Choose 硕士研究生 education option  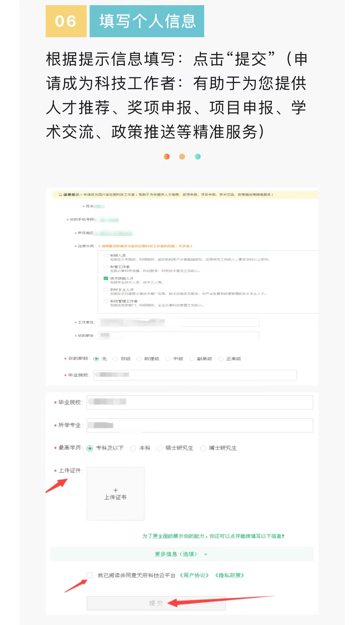point(160,448)
